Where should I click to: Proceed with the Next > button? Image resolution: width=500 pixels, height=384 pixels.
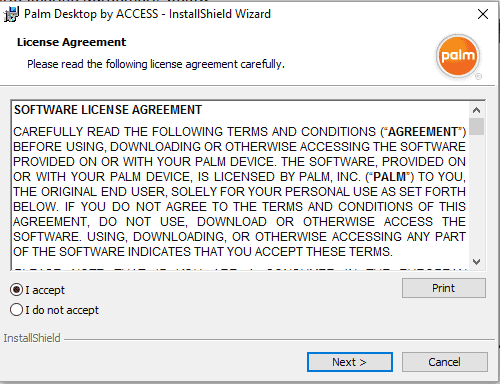(x=350, y=362)
